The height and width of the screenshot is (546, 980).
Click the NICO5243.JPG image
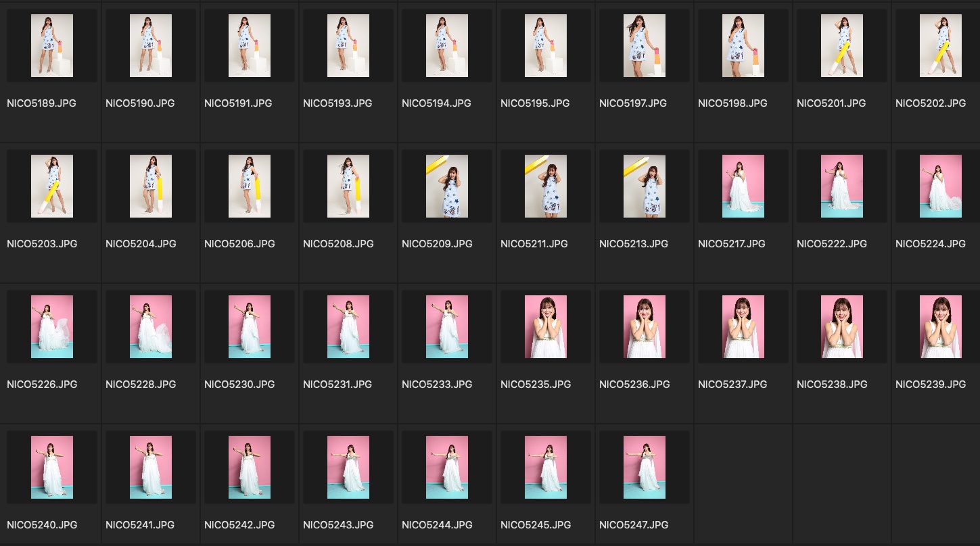(x=348, y=468)
